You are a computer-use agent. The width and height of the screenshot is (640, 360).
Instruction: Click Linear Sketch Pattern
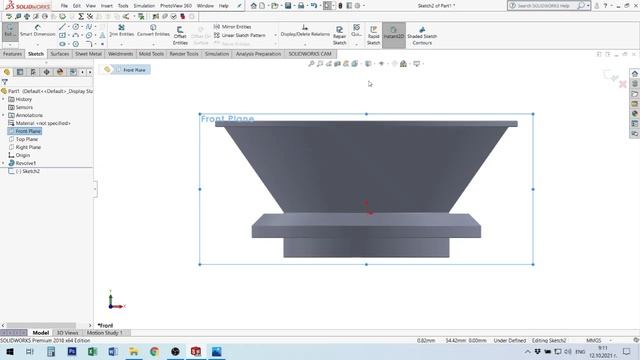pos(240,35)
